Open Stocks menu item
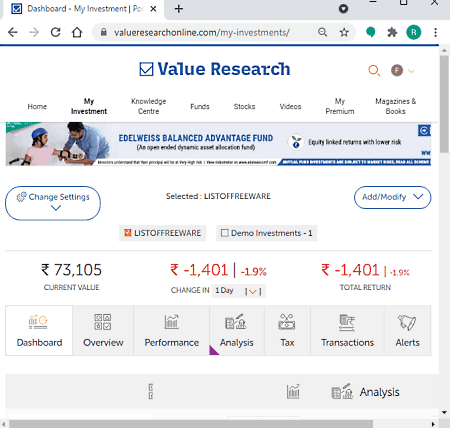 point(244,107)
